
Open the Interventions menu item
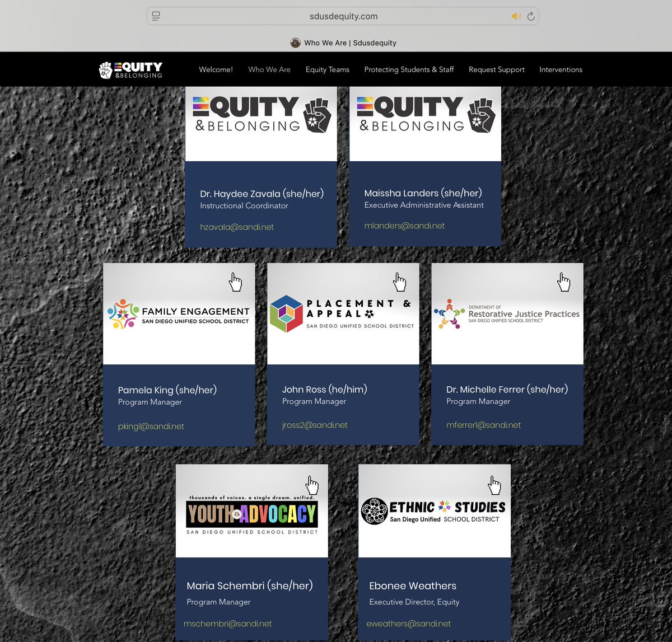561,69
